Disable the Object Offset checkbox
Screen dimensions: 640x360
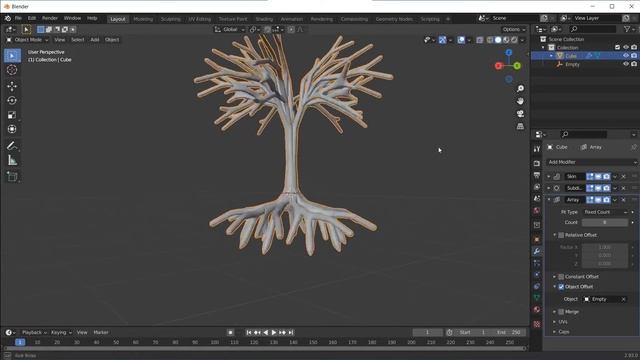[561, 287]
